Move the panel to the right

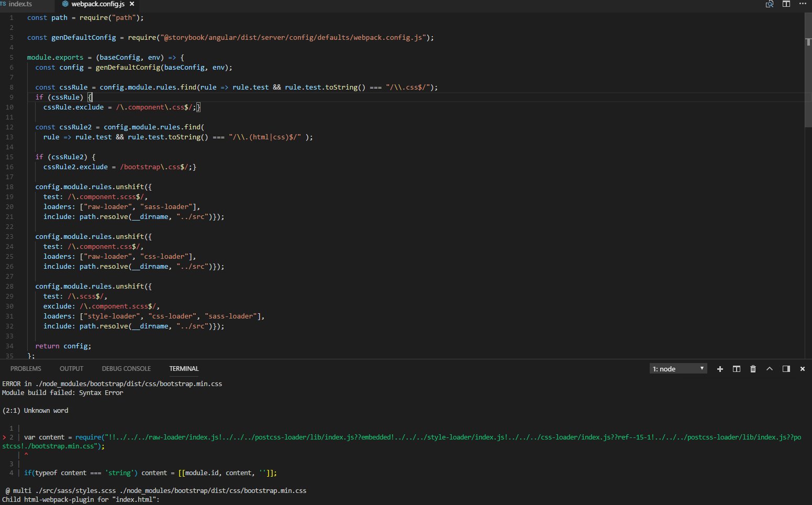coord(786,369)
